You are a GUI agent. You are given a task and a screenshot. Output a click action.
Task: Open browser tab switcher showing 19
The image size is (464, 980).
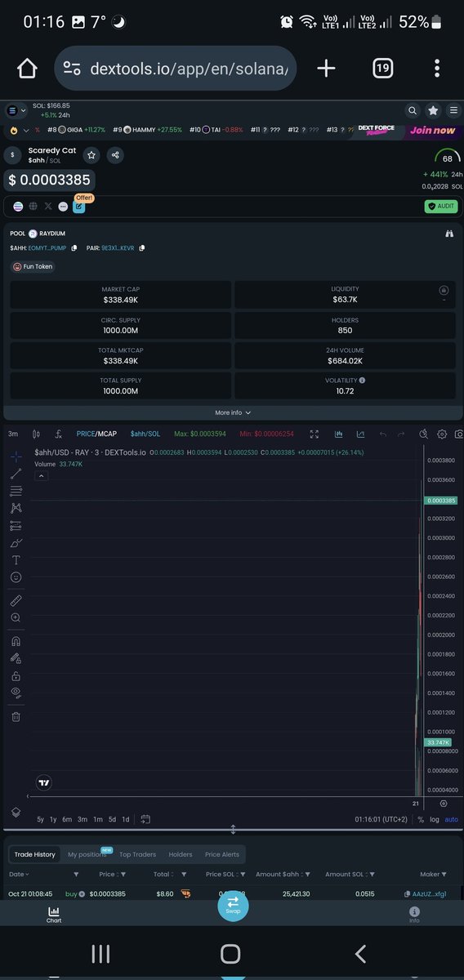[382, 69]
